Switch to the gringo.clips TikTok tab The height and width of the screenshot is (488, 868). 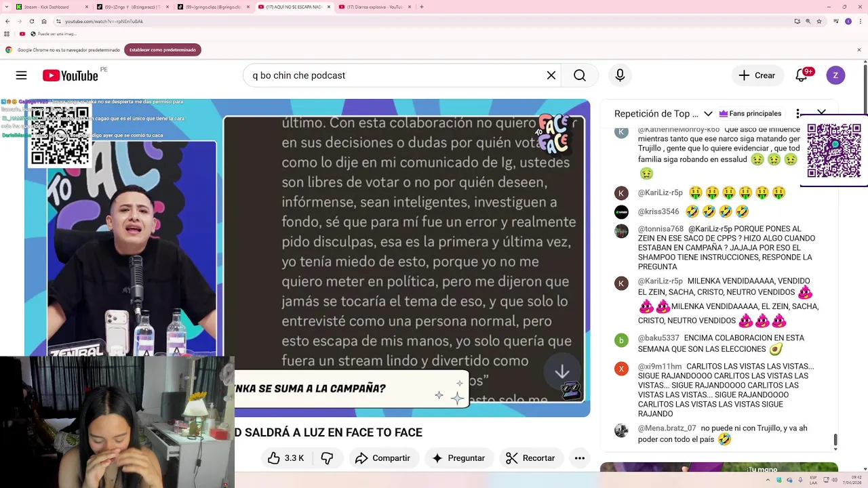(213, 7)
